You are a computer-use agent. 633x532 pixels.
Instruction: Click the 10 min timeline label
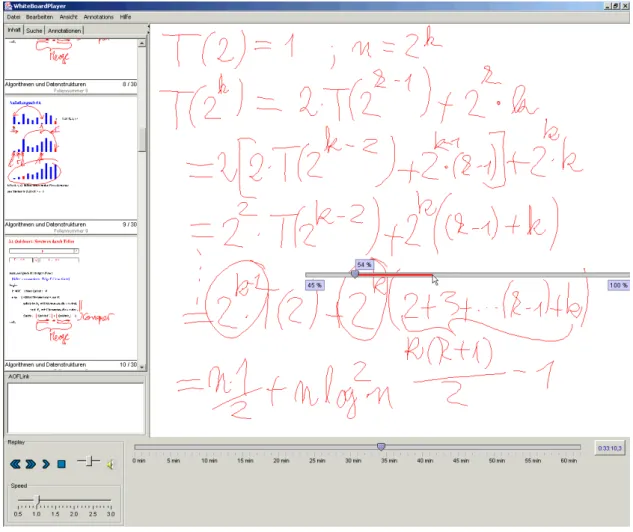pyautogui.click(x=209, y=461)
